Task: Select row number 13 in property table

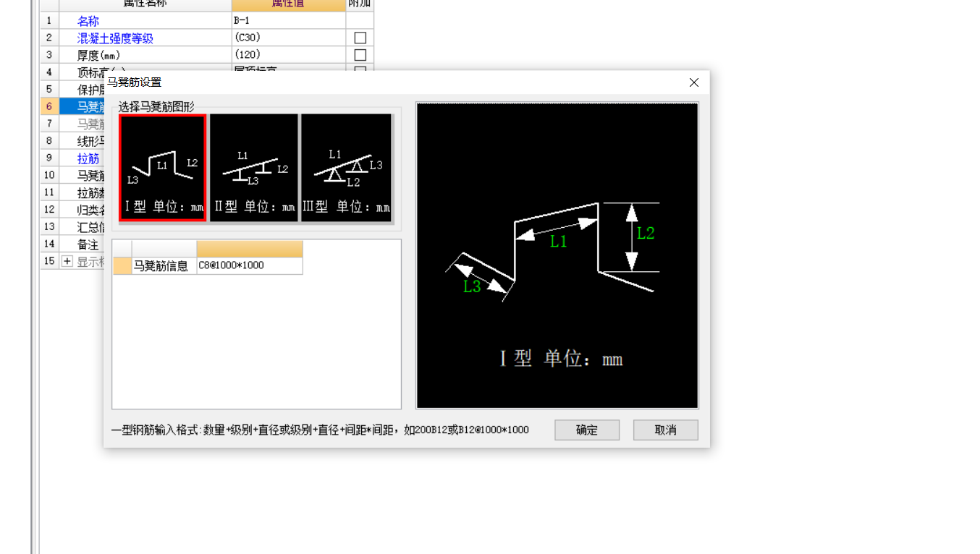Action: pyautogui.click(x=49, y=227)
